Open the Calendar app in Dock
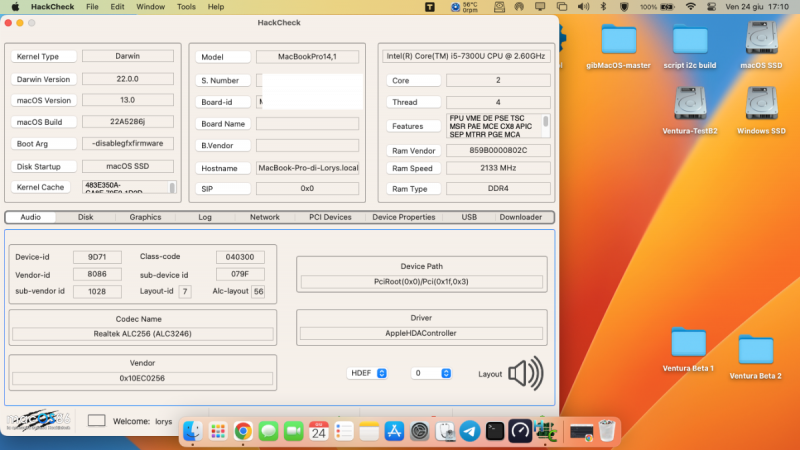 [318, 432]
